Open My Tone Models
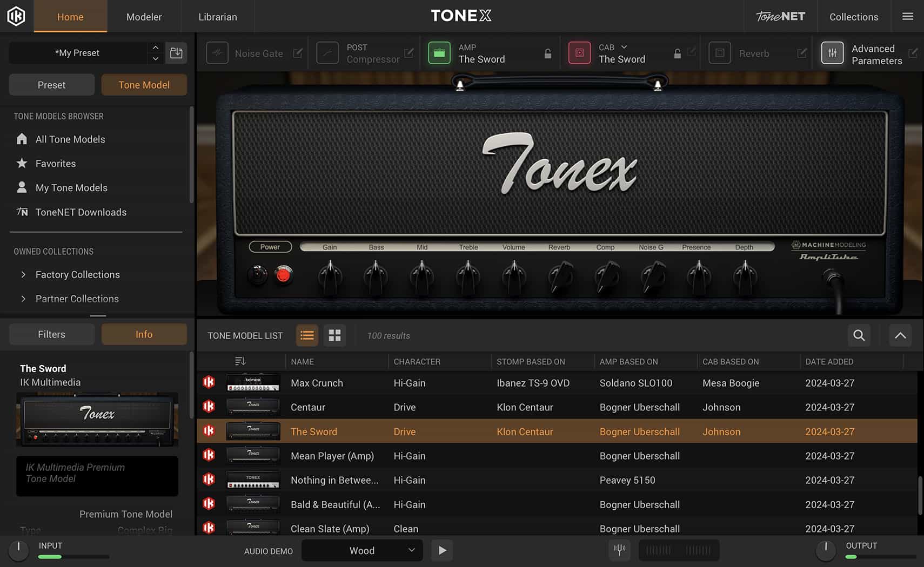This screenshot has height=567, width=924. 71,188
